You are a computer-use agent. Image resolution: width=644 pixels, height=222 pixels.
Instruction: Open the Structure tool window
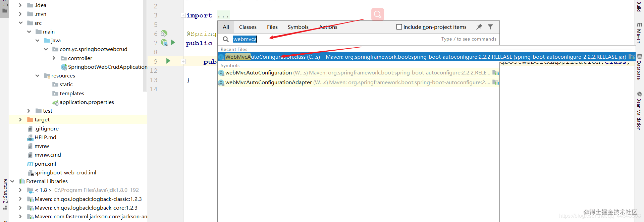coord(5,193)
